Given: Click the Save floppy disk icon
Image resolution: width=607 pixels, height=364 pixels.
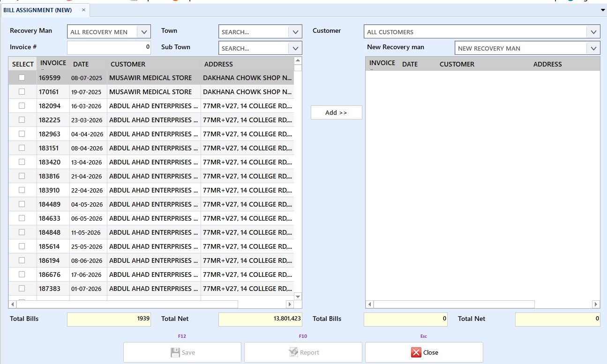Looking at the screenshot, I should (175, 352).
